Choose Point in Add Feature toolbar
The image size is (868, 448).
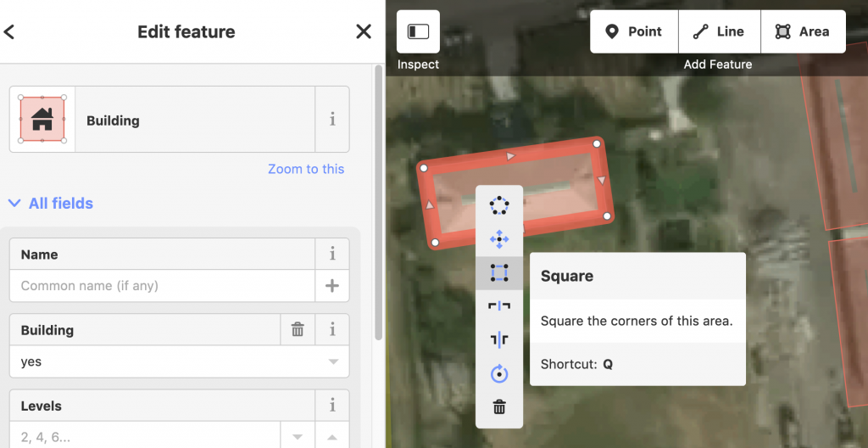tap(634, 31)
